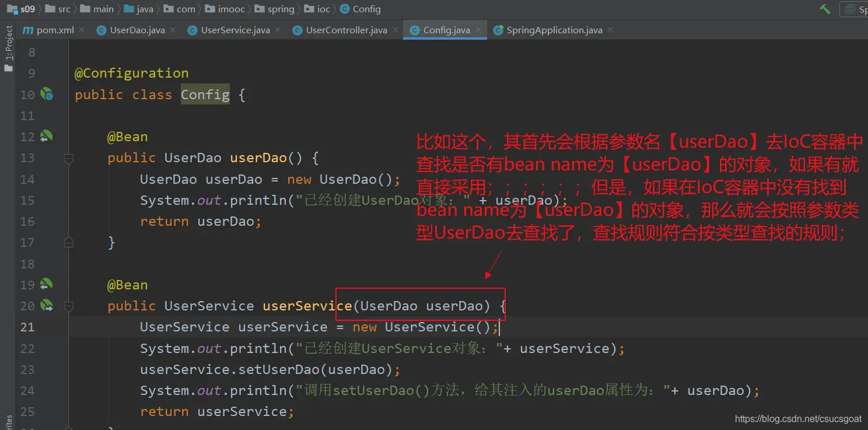Image resolution: width=868 pixels, height=430 pixels.
Task: Click Spring bean gutter icon on line 10
Action: coord(47,94)
